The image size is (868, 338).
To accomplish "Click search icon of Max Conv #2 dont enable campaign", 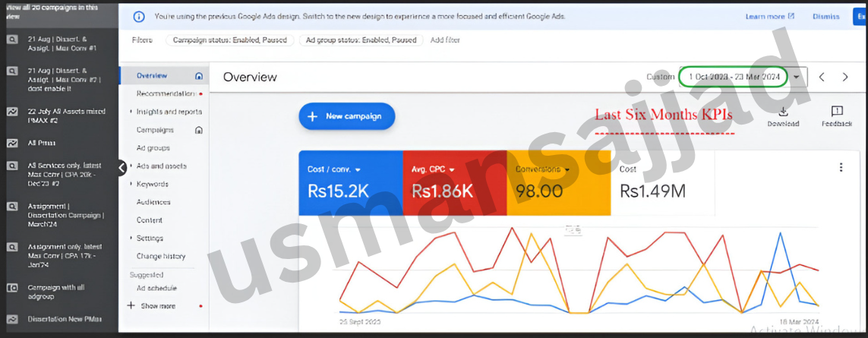I will (12, 71).
